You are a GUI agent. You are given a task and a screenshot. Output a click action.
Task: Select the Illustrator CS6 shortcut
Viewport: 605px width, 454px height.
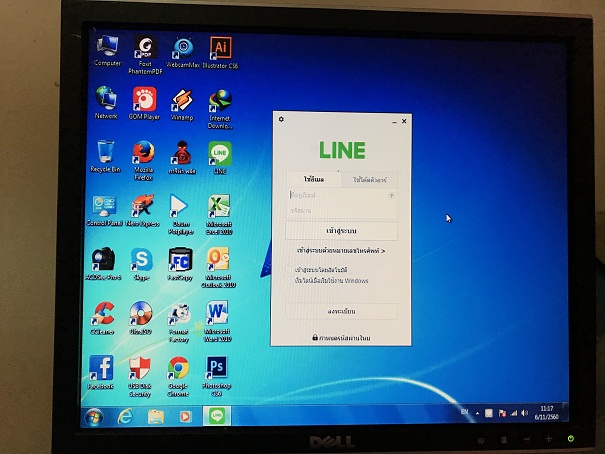coord(220,52)
